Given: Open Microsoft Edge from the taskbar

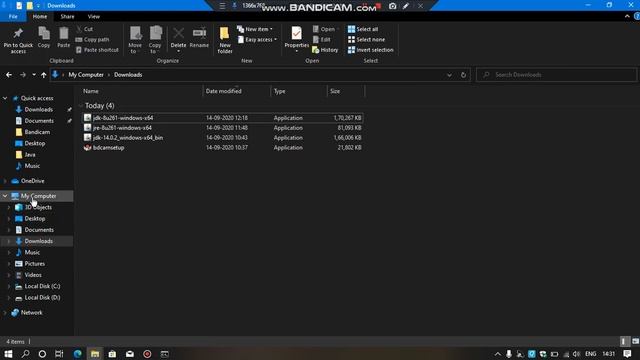Looking at the screenshot, I should click(77, 354).
